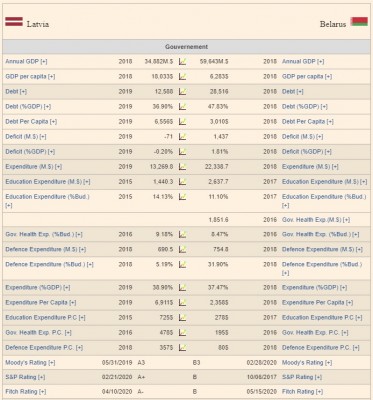The width and height of the screenshot is (373, 400).
Task: Click Latvia's S&P Rating [+] link
Action: coord(25,377)
